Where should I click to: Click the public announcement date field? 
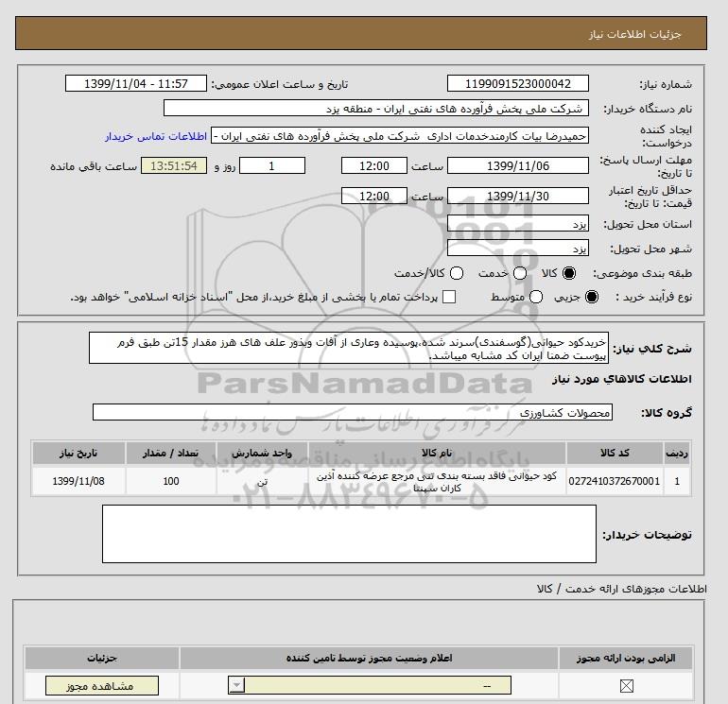tap(136, 83)
